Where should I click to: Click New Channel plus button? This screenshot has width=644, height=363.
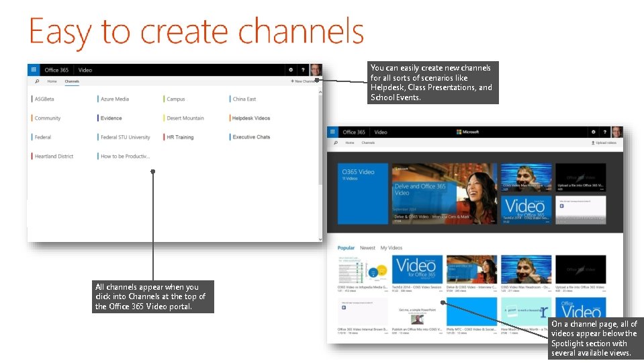[x=303, y=81]
